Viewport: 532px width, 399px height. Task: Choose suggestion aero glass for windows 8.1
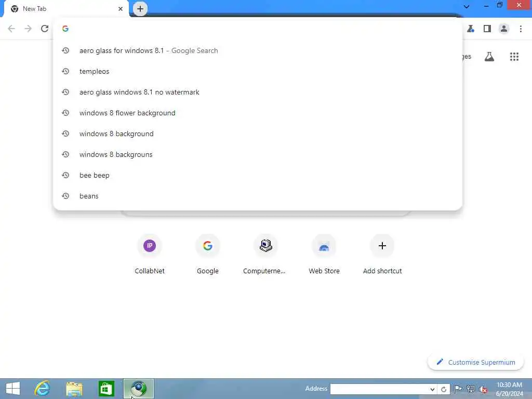(258, 50)
